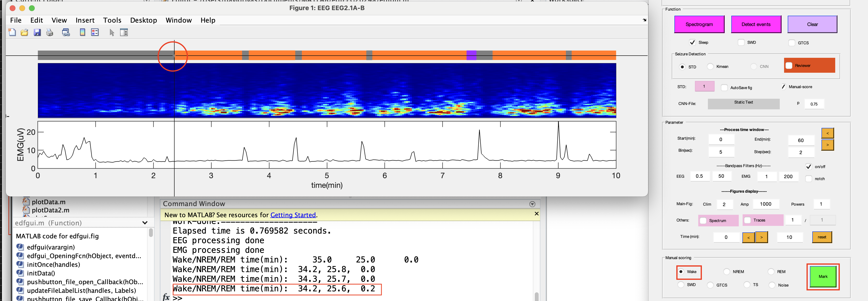Open the Insert menu

click(x=85, y=20)
